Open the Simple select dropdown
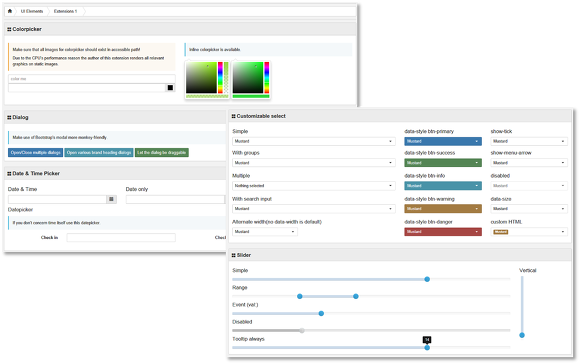This screenshot has width=580, height=364. tap(314, 141)
